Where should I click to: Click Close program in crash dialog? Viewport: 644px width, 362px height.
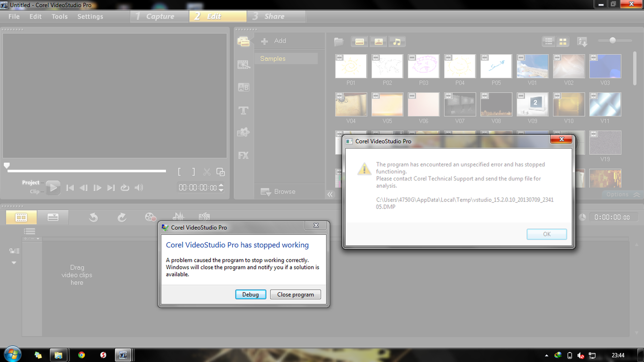(295, 295)
